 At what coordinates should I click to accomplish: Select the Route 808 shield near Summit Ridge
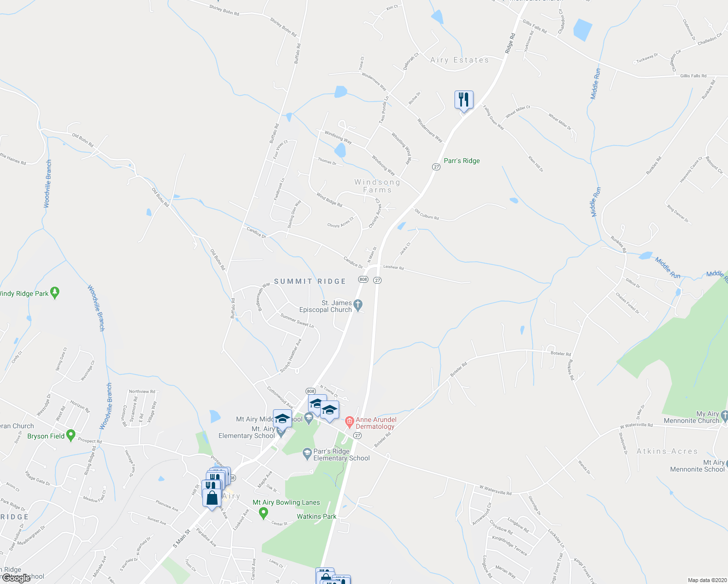coord(363,279)
